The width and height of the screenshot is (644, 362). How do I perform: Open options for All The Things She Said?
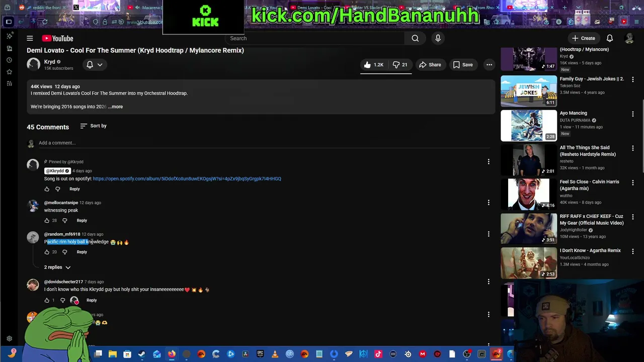pos(632,148)
